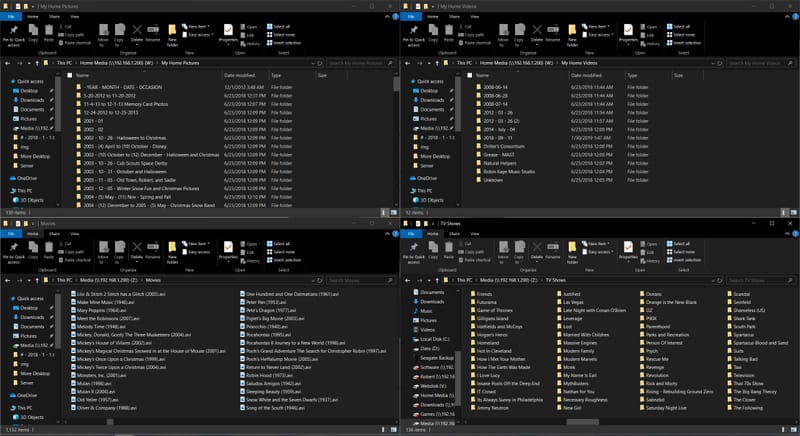Viewport: 800px width, 436px height.
Task: Click the Up arrow in My Home Pictures address bar
Action: [38, 62]
